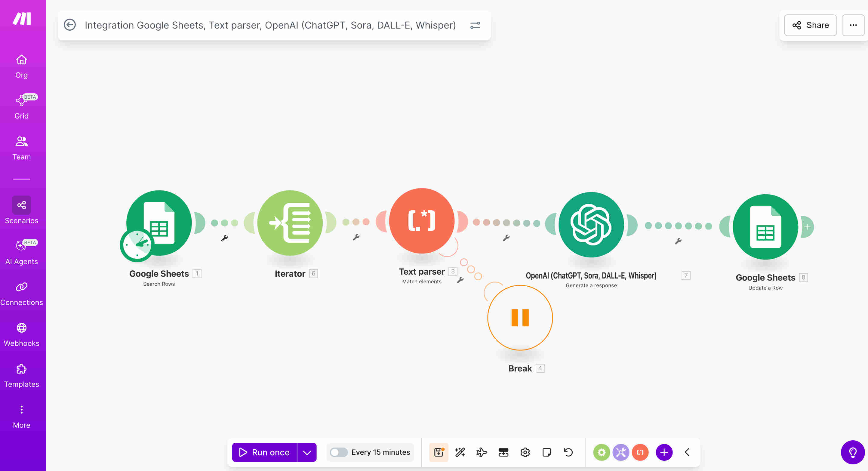Toggle the scenario scheduling switch
The width and height of the screenshot is (868, 471).
[339, 452]
